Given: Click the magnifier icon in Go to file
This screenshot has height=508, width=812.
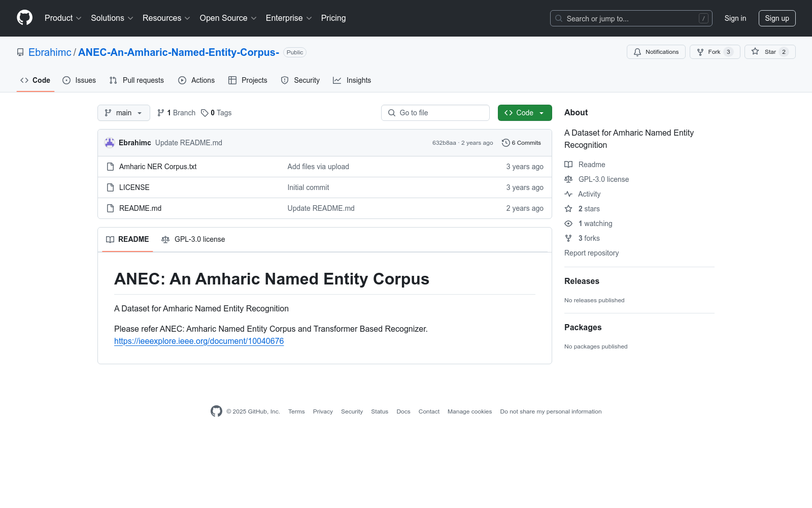Looking at the screenshot, I should (x=392, y=113).
